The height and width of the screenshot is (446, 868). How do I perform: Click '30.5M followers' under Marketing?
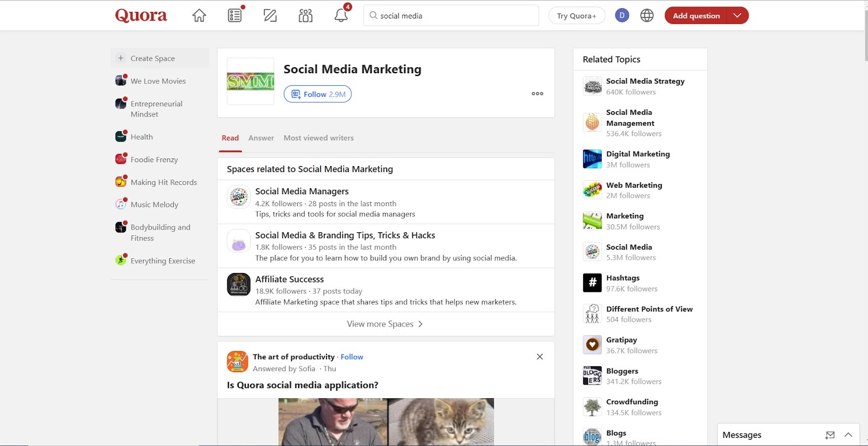[633, 227]
